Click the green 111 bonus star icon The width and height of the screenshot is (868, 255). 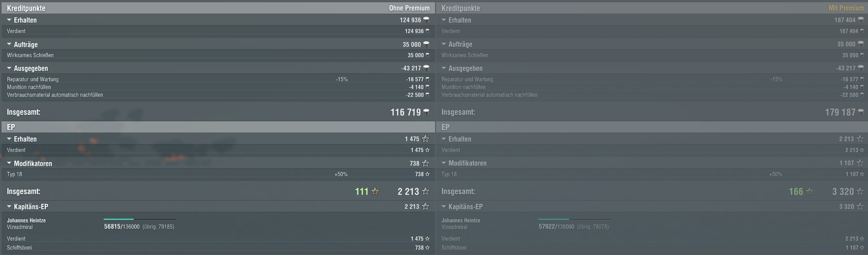(x=375, y=191)
